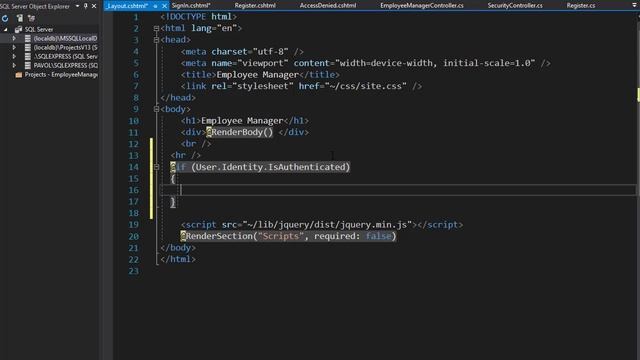
Task: Toggle pin on the _Layout.cshtml tab
Action: click(x=156, y=6)
